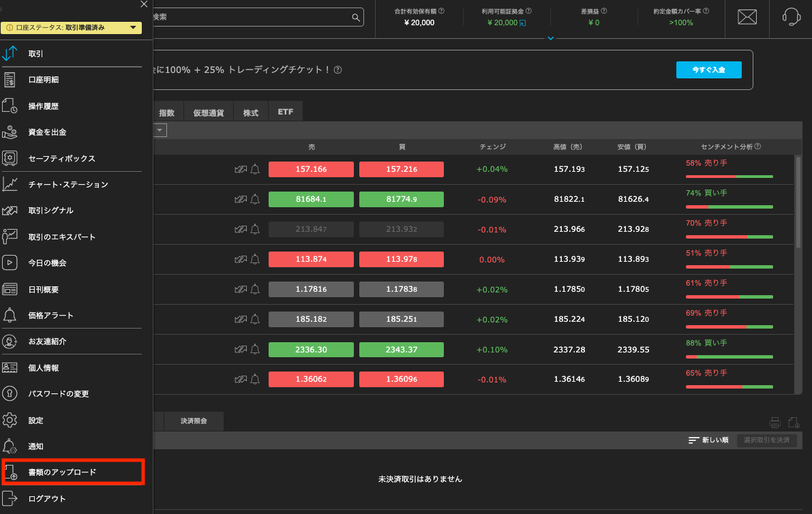Click the 取引シグナル handshake icon in sidebar
Screen dimensions: 812x514
[10, 211]
